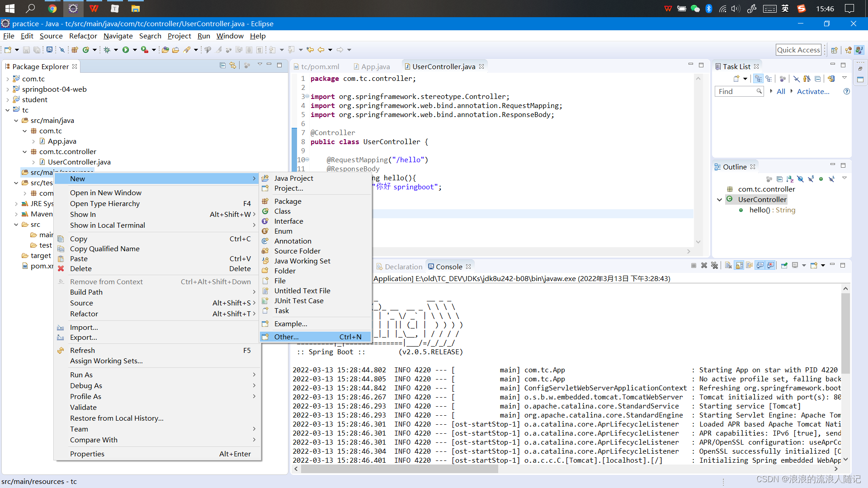This screenshot has width=868, height=488.
Task: Collapse the com.tc.controller package node
Action: tap(25, 151)
